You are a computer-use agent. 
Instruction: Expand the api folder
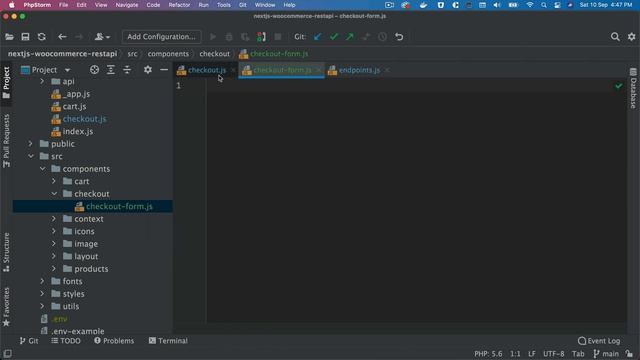(x=42, y=81)
